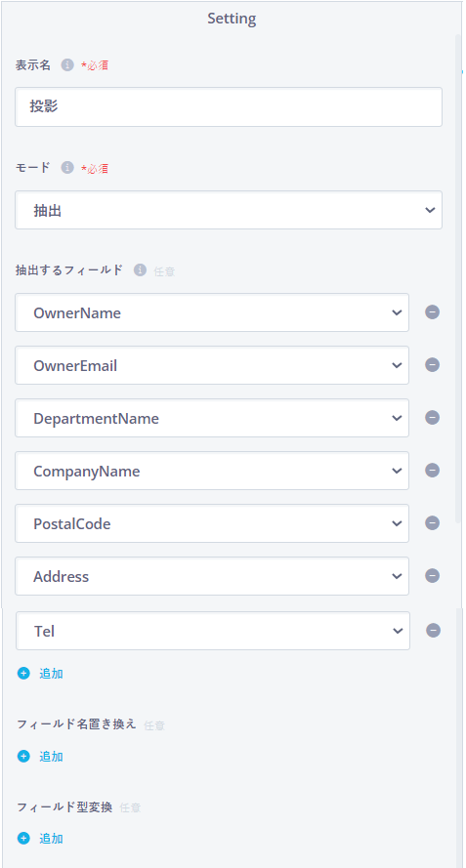Screen dimensions: 466x868
Task: Add a フィールド型変換 entry
Action: tap(40, 839)
